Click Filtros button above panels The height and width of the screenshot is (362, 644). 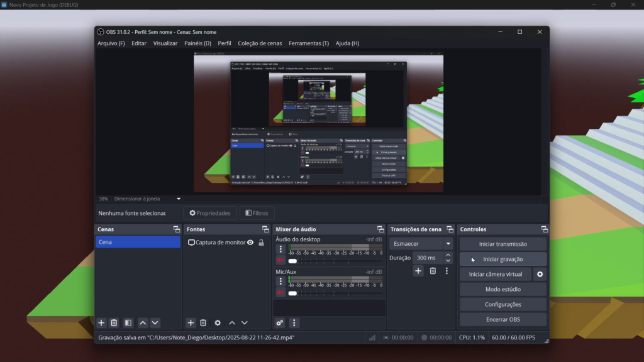point(257,213)
